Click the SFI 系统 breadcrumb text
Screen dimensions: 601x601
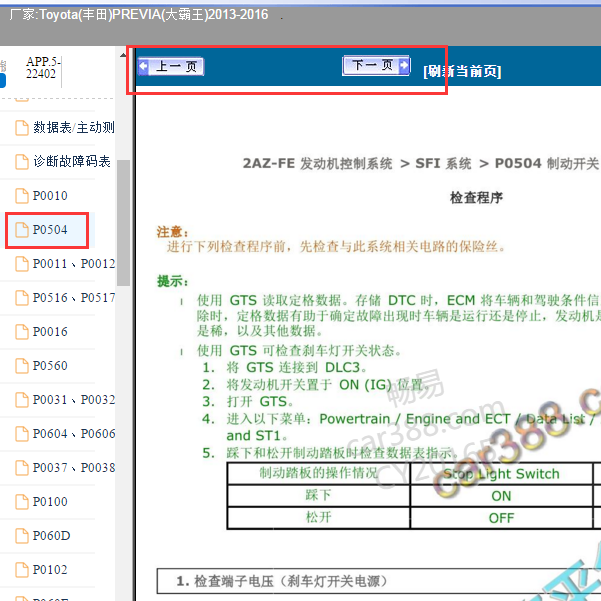[x=443, y=164]
